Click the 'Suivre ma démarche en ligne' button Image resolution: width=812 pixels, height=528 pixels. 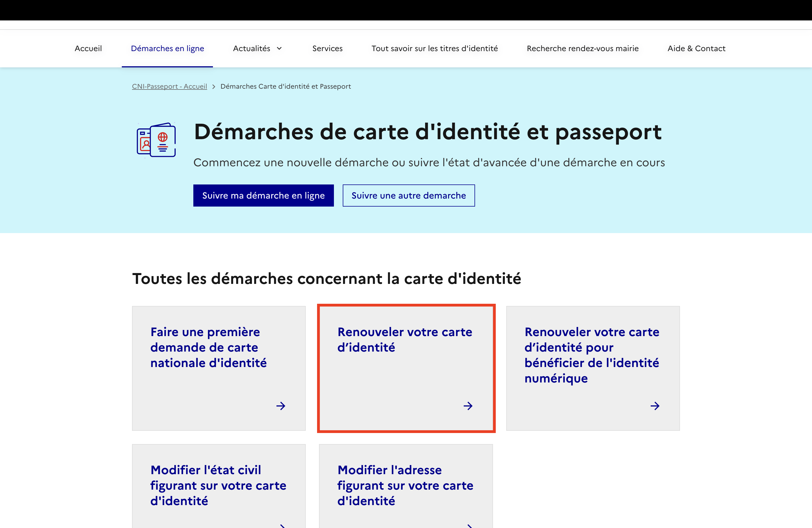click(263, 196)
